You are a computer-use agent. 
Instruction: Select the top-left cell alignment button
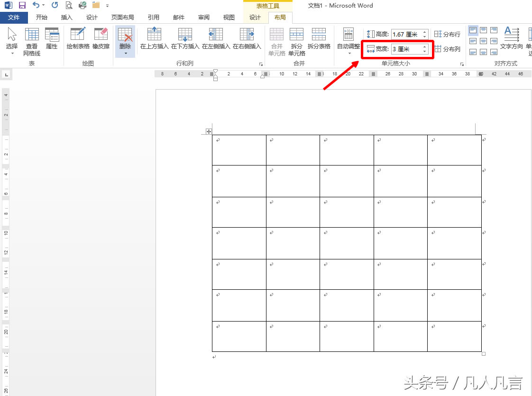pyautogui.click(x=473, y=30)
